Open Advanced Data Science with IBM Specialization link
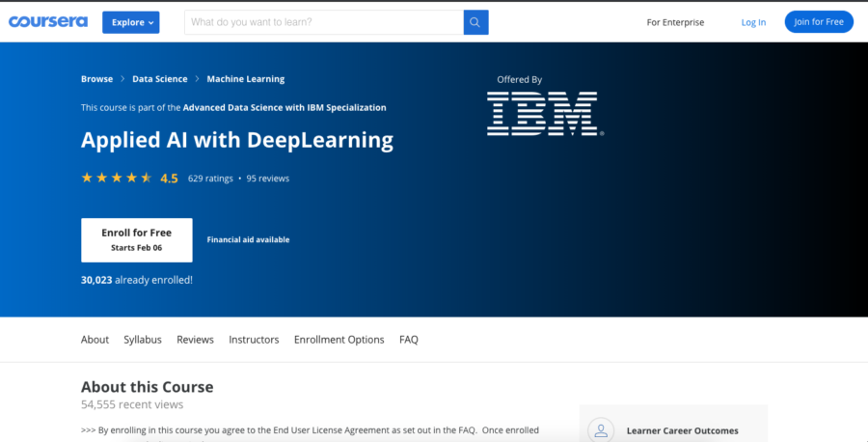The image size is (868, 442). [285, 107]
